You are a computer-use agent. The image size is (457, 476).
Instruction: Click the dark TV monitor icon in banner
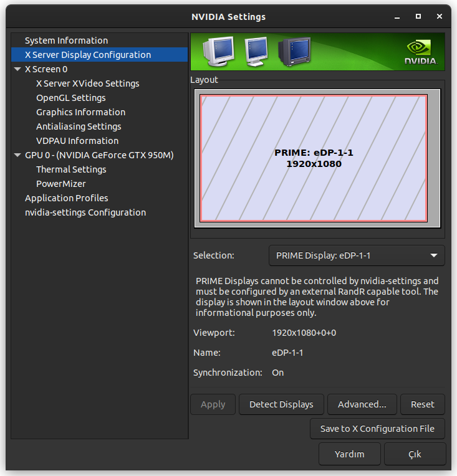point(294,51)
